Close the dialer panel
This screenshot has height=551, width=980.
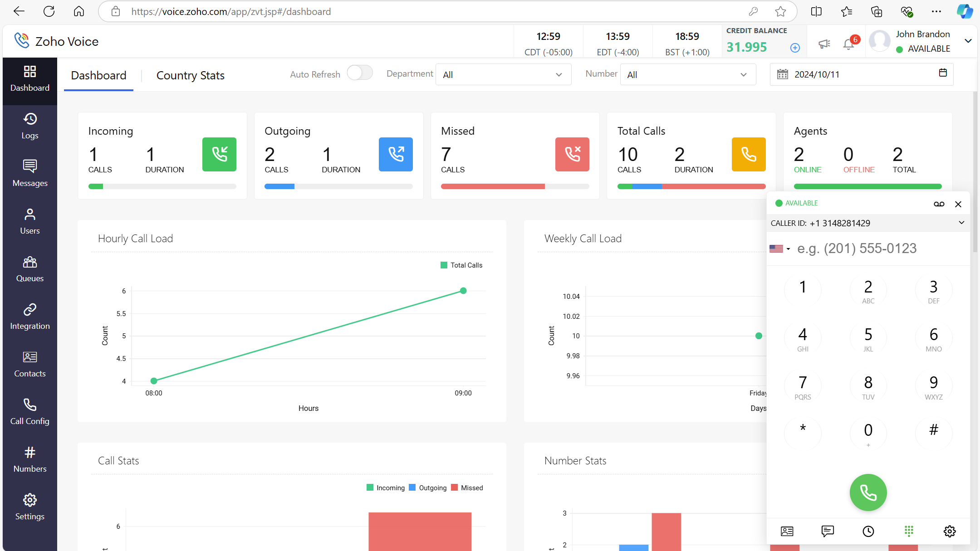[x=958, y=204]
